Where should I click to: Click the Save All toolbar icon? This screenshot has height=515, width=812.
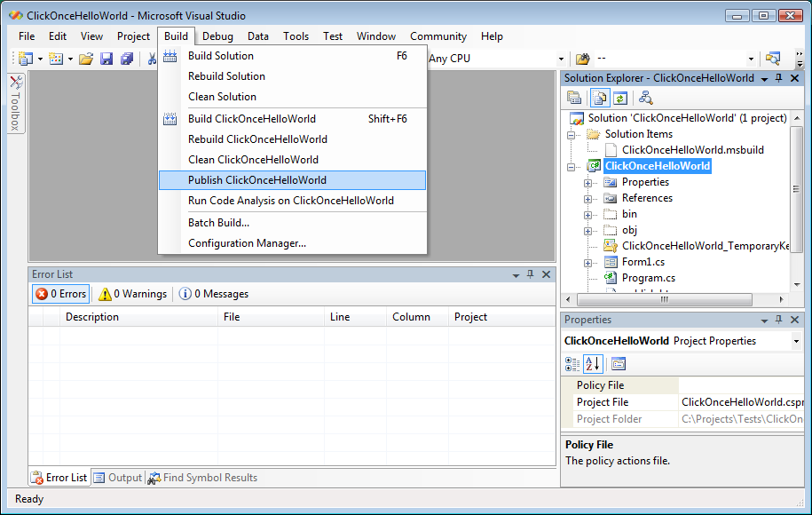[x=127, y=59]
